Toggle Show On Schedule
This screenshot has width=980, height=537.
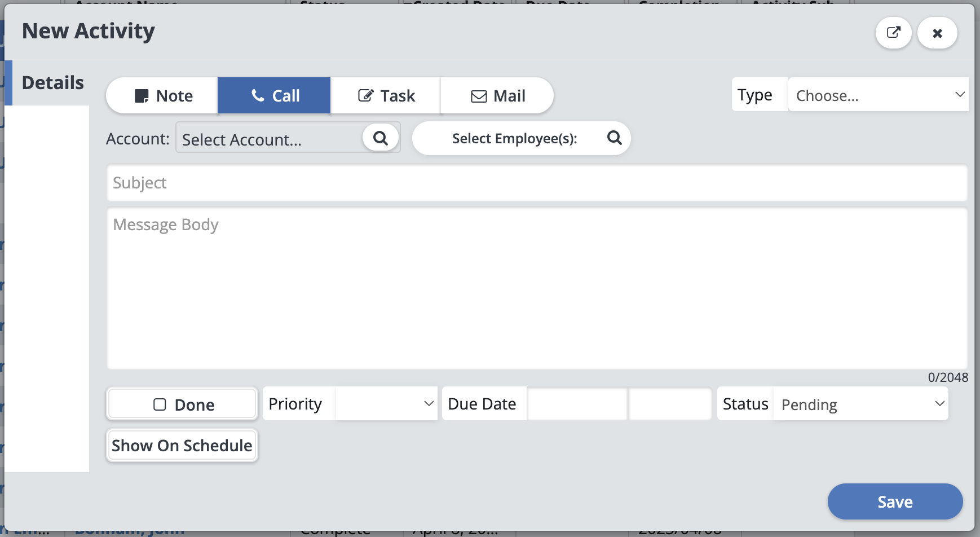coord(182,446)
